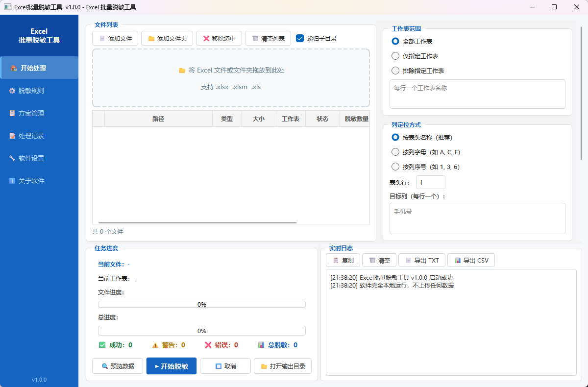Image resolution: width=588 pixels, height=387 pixels.
Task: Click the 预览数据 button
Action: coord(118,366)
